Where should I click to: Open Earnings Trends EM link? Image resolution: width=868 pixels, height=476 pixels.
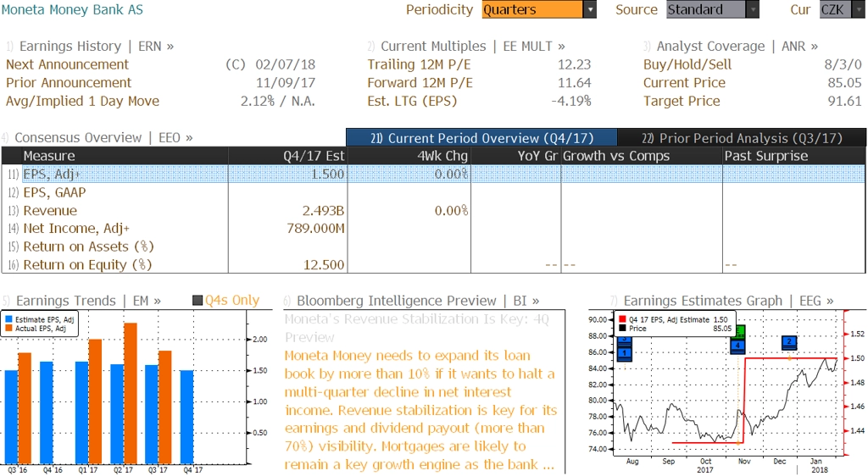pos(88,301)
